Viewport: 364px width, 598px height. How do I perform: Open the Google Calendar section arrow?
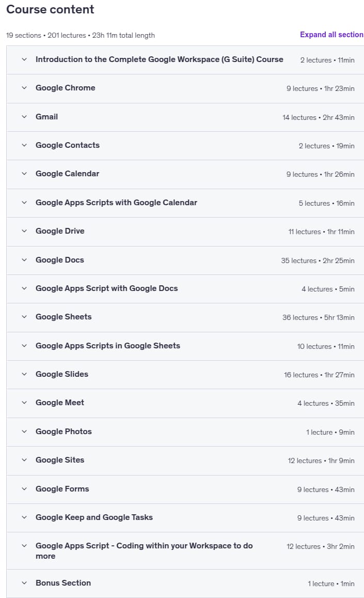(24, 174)
